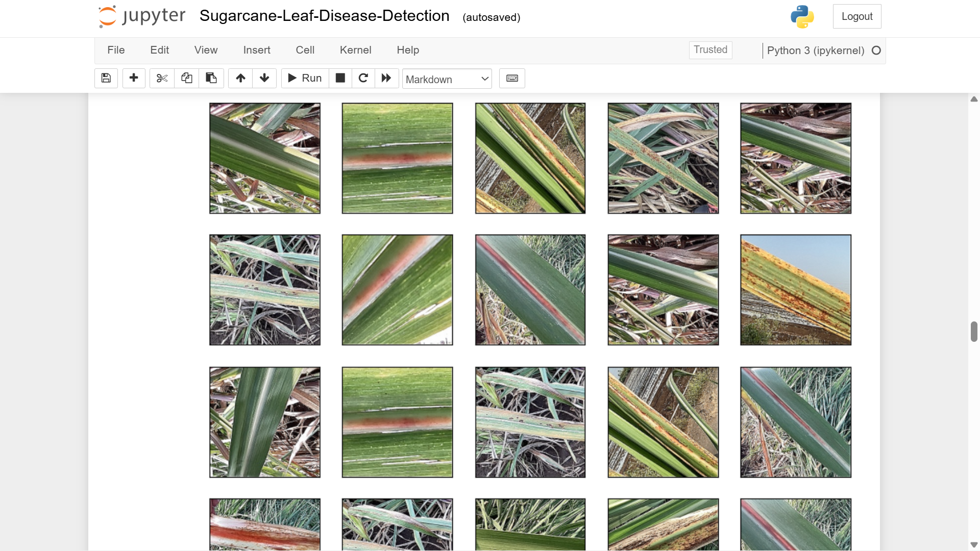Click the kernel idle indicator circle
The width and height of the screenshot is (980, 551).
(876, 51)
